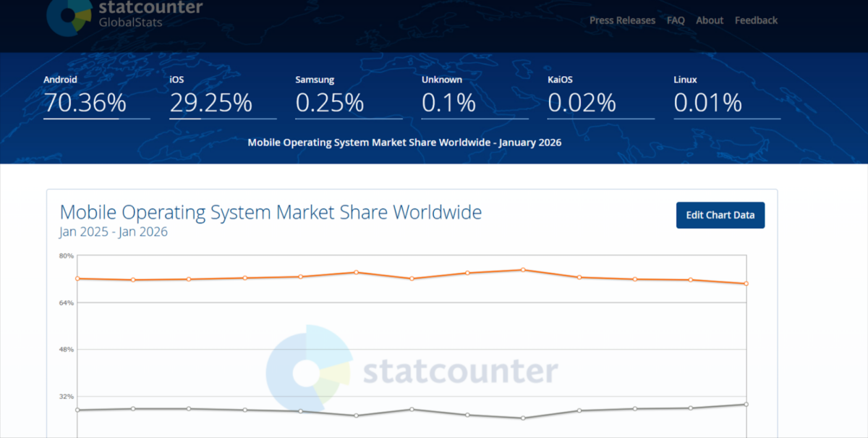
Task: Click the Unknown 0.1% stat
Action: [x=448, y=103]
